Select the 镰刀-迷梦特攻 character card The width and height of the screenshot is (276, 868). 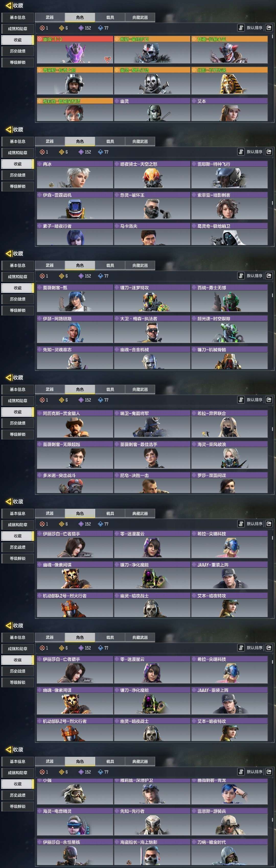coord(152,298)
